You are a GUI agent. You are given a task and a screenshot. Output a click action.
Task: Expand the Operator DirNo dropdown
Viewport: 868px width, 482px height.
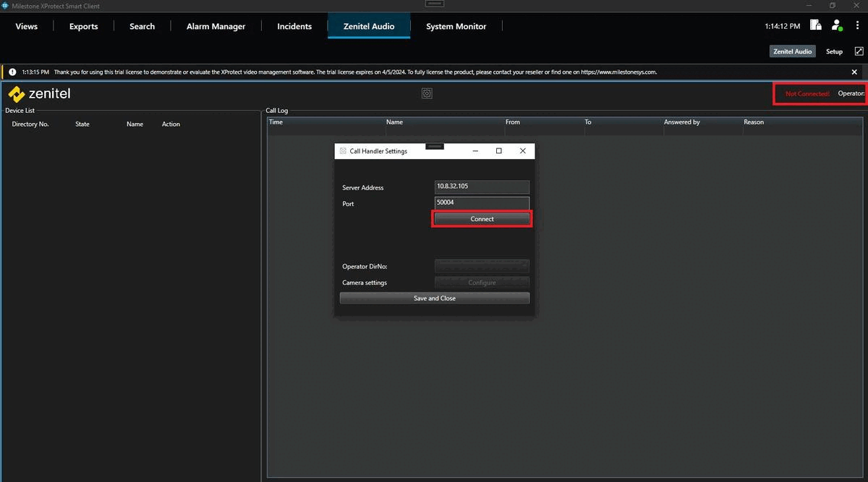coord(482,266)
